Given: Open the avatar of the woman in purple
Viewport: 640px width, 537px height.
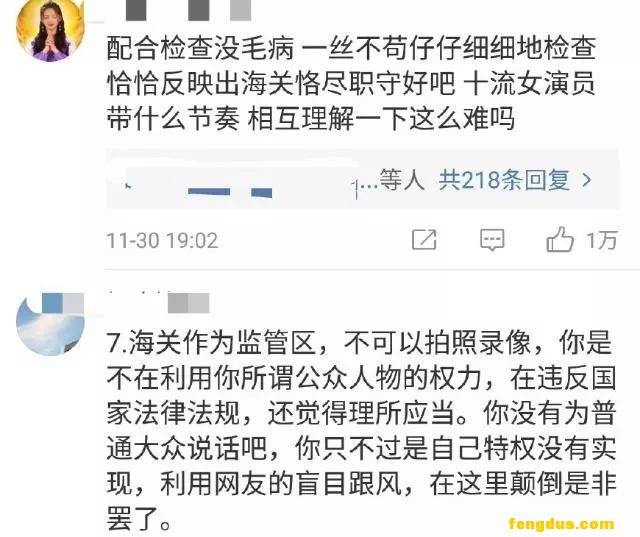Looking at the screenshot, I should click(x=50, y=29).
